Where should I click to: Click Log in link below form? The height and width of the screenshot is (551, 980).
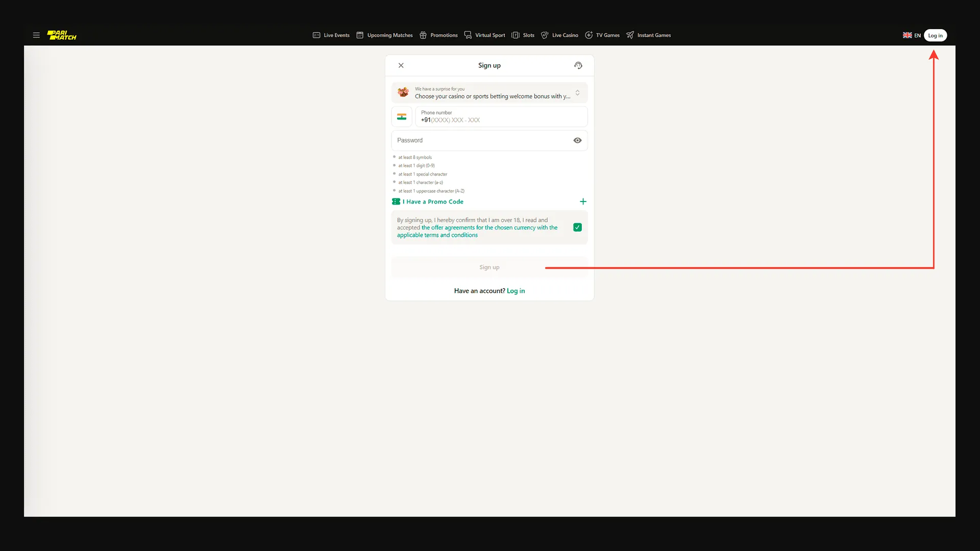coord(516,291)
